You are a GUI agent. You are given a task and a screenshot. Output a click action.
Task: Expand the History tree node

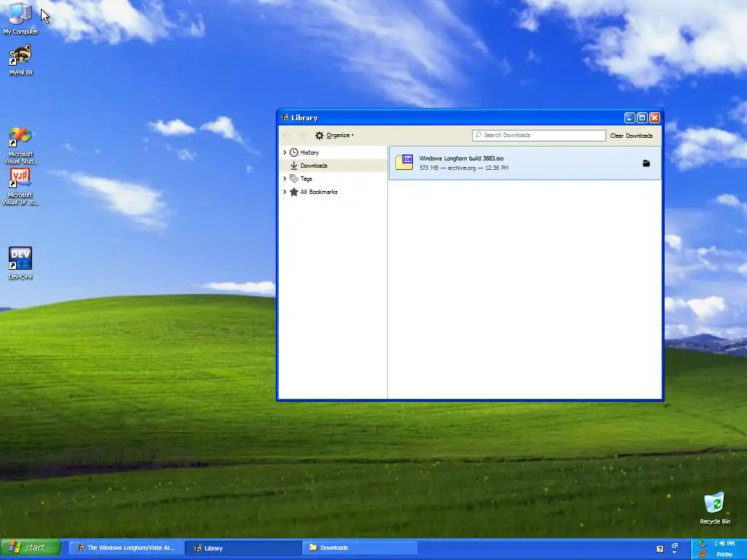[x=285, y=152]
